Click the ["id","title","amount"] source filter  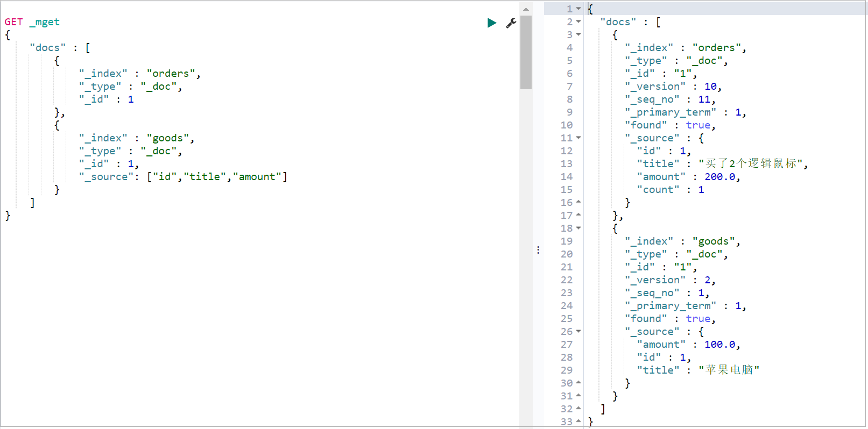click(x=217, y=177)
